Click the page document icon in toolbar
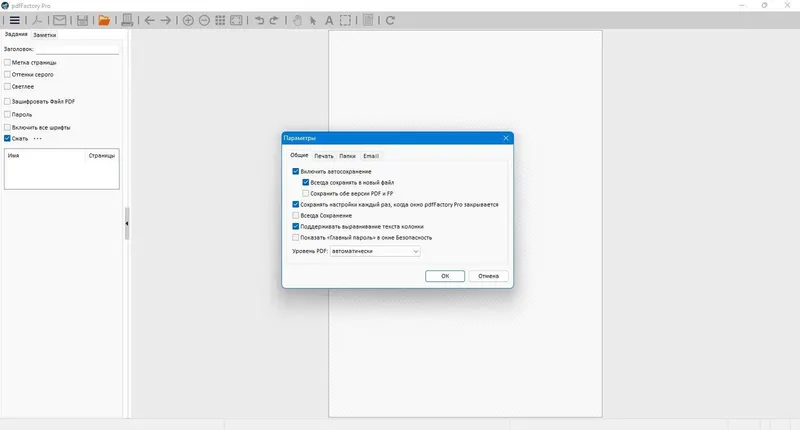Image resolution: width=800 pixels, height=430 pixels. pyautogui.click(x=368, y=20)
